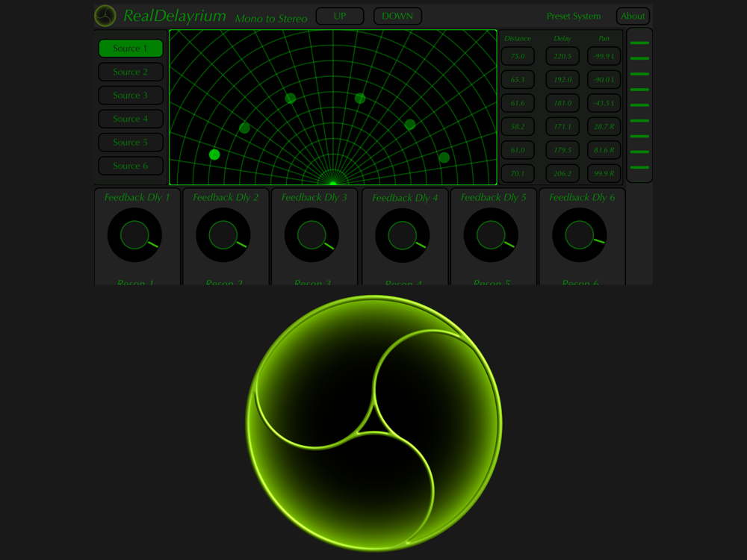Image resolution: width=747 pixels, height=560 pixels.
Task: Select Source 1 button
Action: click(x=131, y=49)
